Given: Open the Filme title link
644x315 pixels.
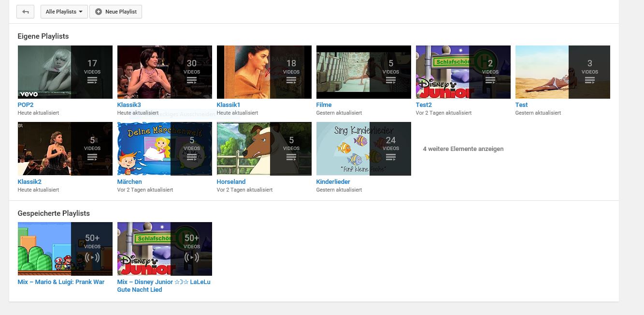Looking at the screenshot, I should (324, 105).
